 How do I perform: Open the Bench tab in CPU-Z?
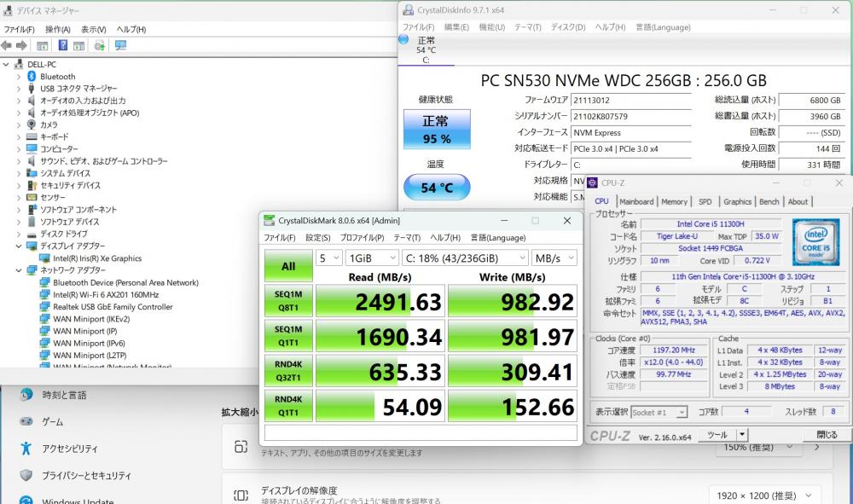click(769, 202)
